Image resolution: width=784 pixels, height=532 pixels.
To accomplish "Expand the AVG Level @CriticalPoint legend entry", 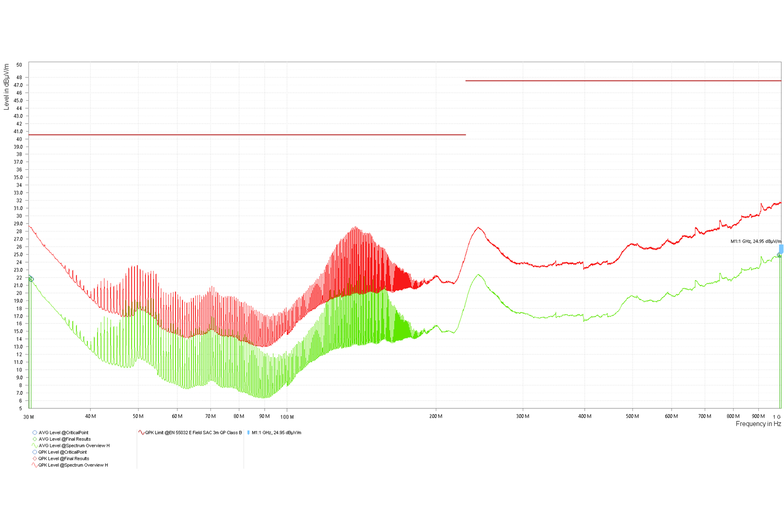I will 63,433.
